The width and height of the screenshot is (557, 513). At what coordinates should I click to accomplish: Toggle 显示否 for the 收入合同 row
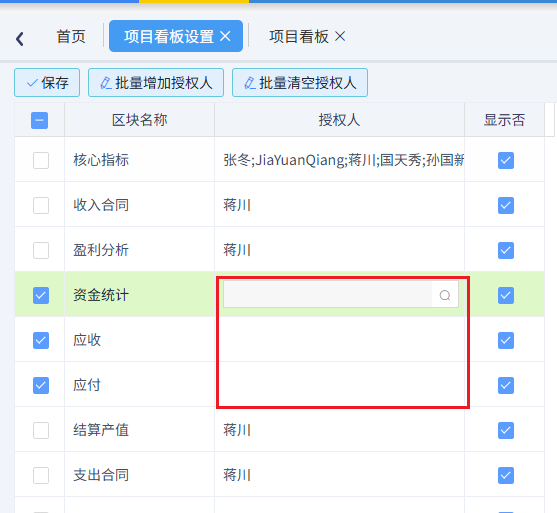click(x=506, y=205)
